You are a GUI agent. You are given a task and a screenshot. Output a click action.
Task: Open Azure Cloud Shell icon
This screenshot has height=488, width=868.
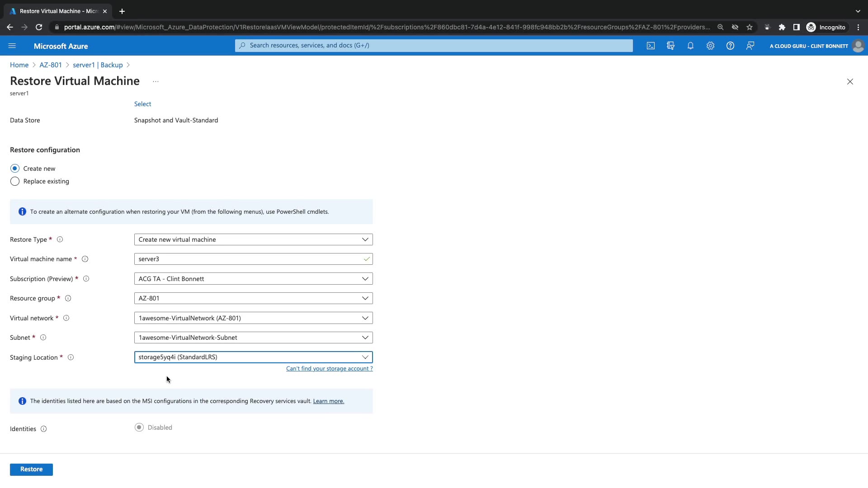click(x=651, y=46)
